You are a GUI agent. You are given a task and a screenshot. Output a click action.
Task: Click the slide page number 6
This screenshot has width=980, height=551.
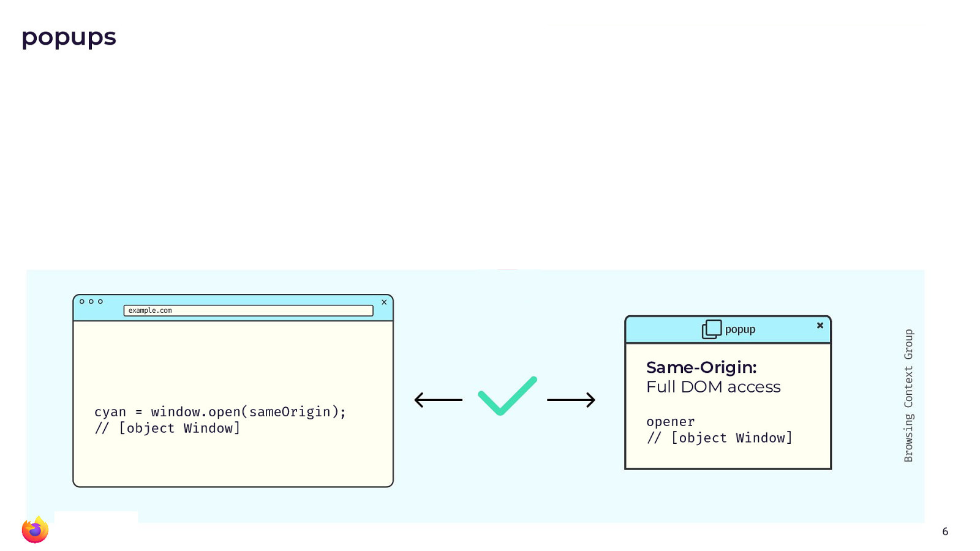click(945, 531)
